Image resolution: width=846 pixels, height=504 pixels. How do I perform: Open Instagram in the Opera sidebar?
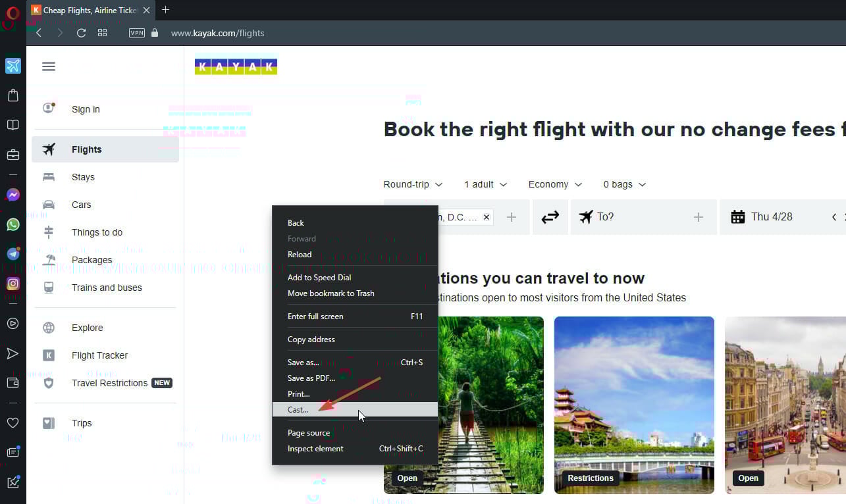(13, 284)
